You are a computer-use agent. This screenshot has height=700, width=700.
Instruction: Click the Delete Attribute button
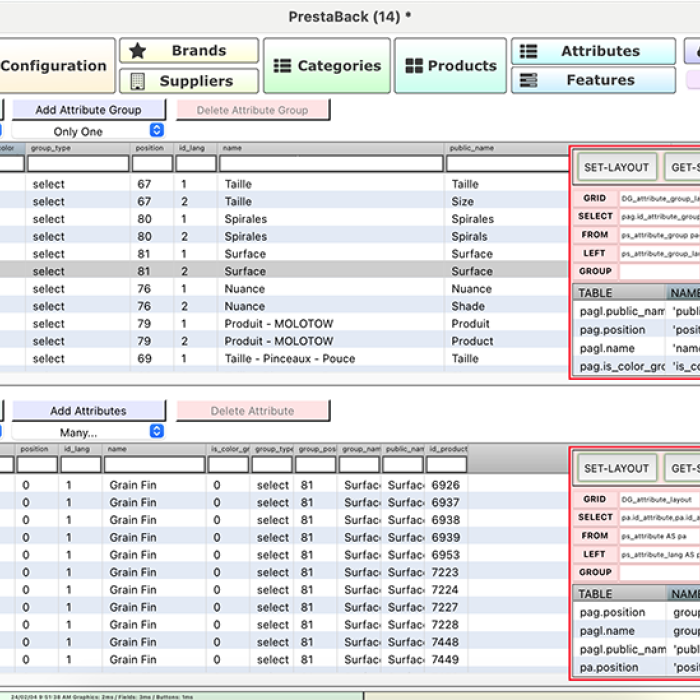pyautogui.click(x=252, y=411)
